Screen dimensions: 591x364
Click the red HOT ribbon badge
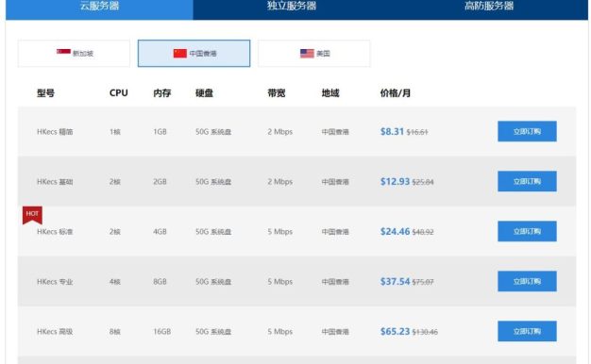(32, 215)
